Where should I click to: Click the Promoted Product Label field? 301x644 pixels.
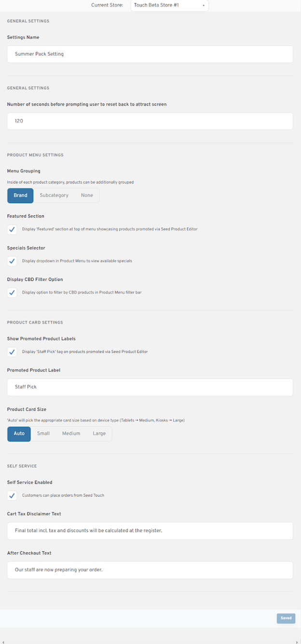click(150, 387)
